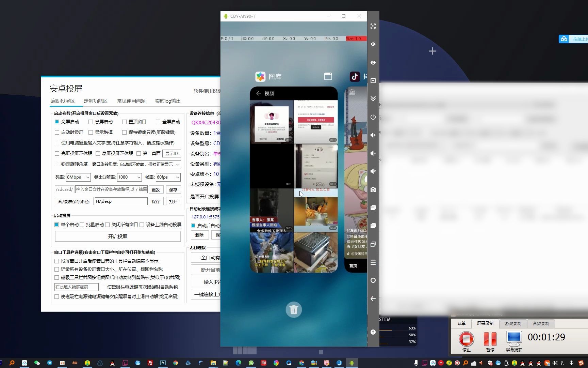Click the circle home icon in toolbar

point(373,280)
